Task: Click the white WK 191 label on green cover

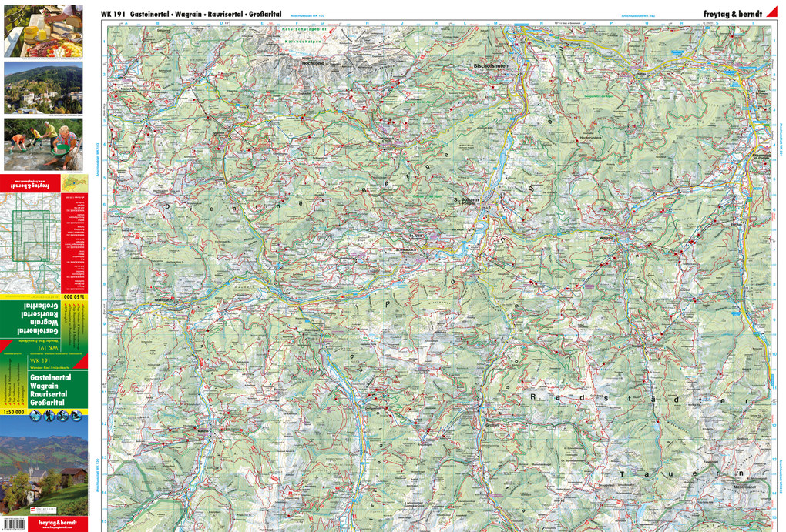Action: [x=40, y=361]
